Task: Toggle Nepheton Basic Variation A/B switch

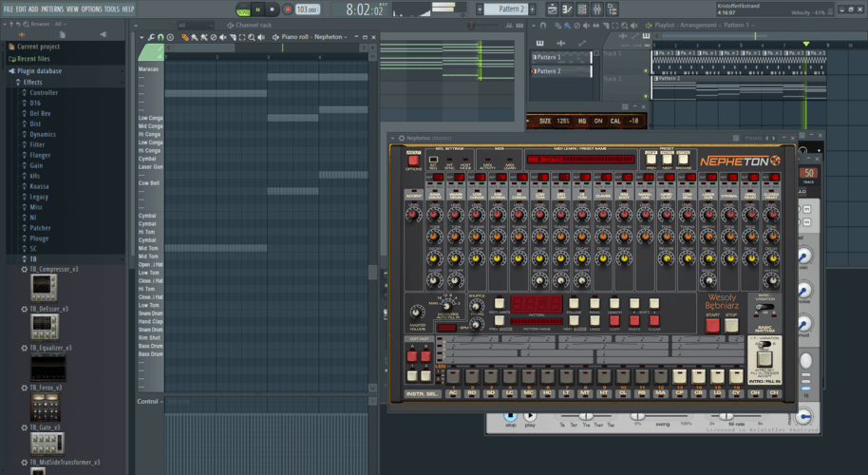Action: [x=764, y=308]
